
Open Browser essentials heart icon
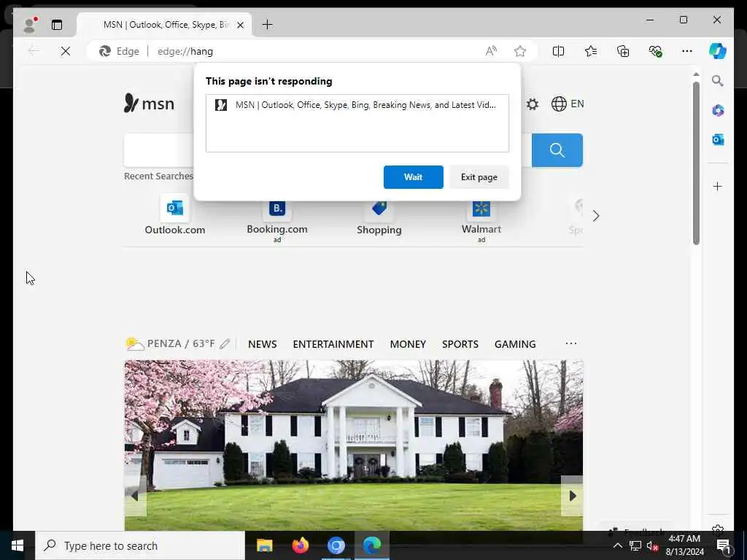click(x=656, y=51)
